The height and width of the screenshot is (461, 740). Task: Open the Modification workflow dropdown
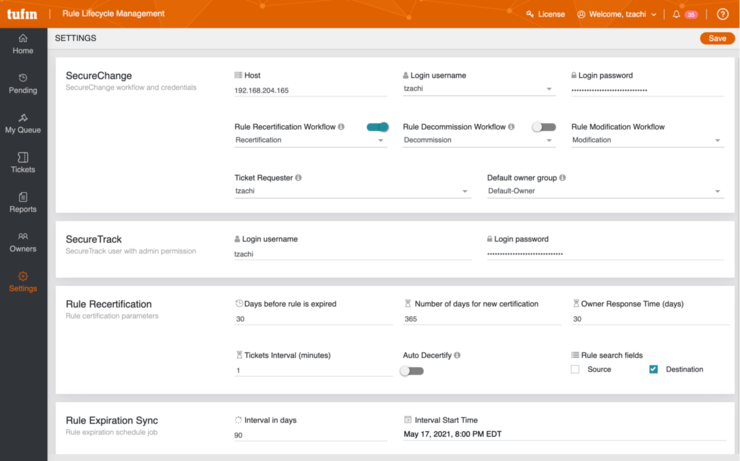[648, 140]
